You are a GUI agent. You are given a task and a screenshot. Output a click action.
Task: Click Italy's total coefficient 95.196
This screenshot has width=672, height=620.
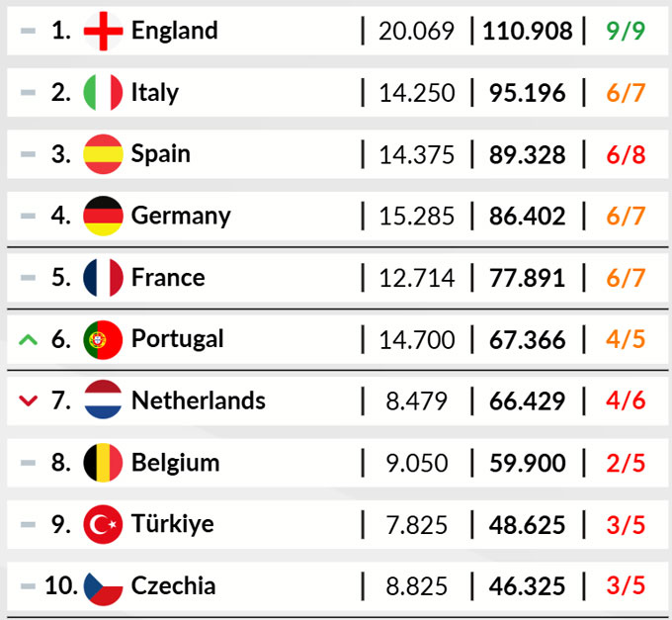[528, 93]
